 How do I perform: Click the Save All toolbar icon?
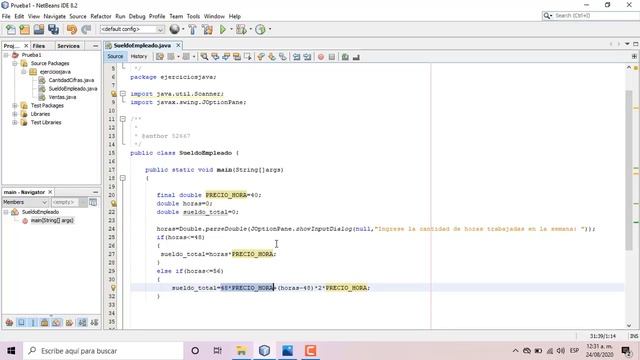53,29
